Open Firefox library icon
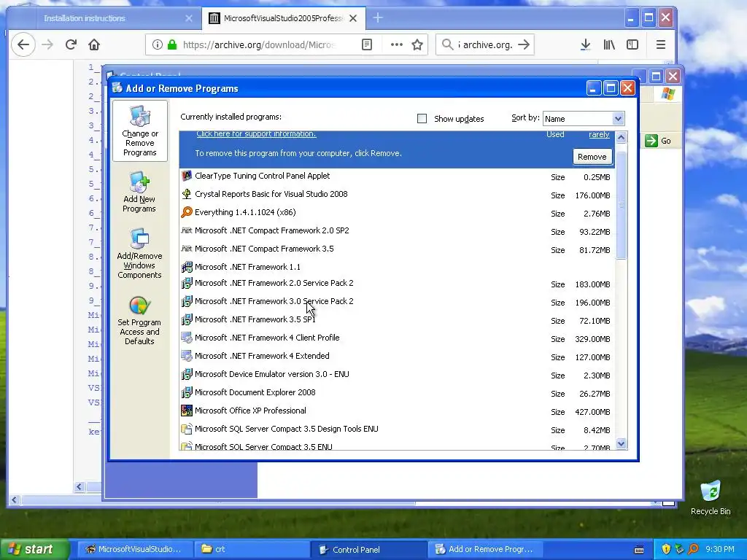This screenshot has width=747, height=560. (x=609, y=44)
